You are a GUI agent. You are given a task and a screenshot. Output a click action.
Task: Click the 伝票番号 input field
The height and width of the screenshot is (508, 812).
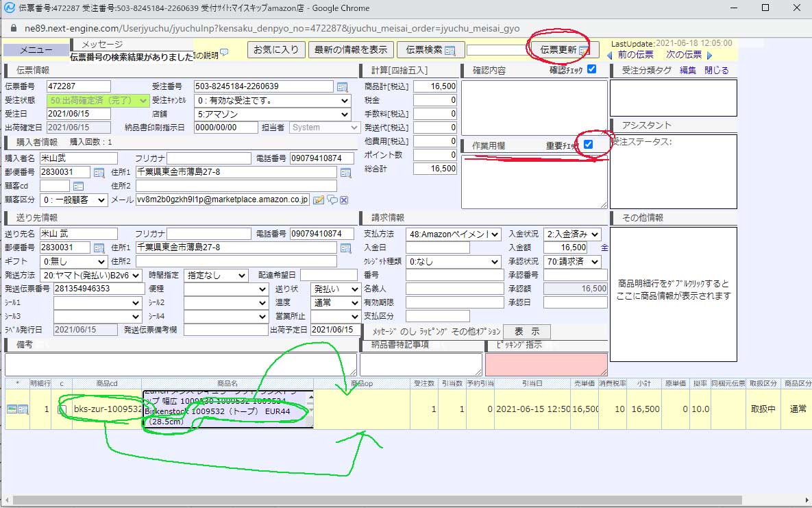[79, 86]
